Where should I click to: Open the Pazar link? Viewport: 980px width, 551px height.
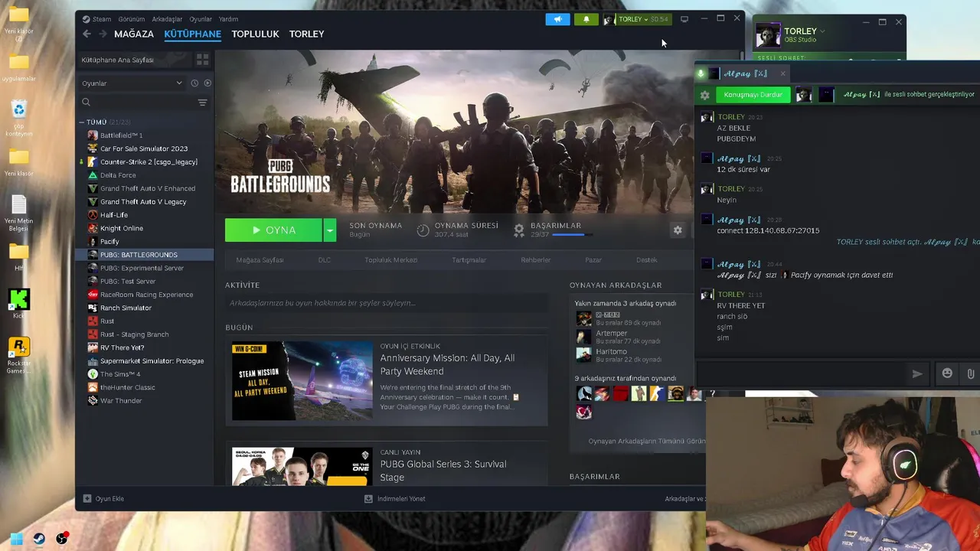point(593,260)
